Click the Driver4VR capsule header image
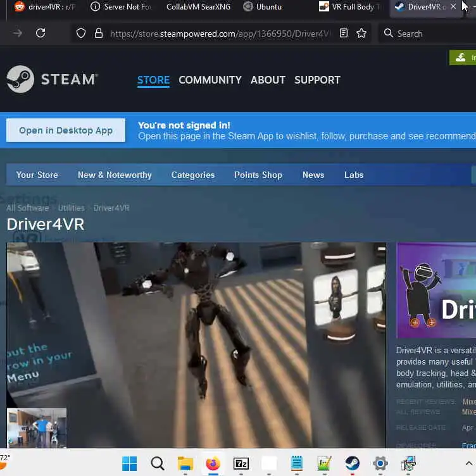The image size is (476, 476). click(436, 290)
